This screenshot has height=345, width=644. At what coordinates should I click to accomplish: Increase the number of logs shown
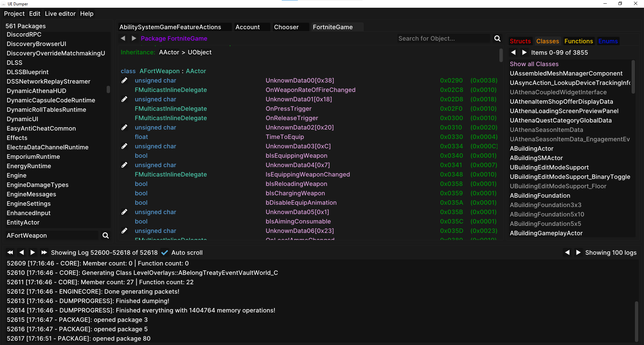[x=578, y=252]
